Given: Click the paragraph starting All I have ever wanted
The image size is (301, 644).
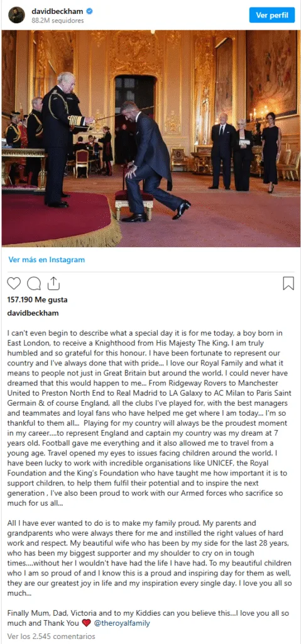Looking at the screenshot, I should [x=150, y=558].
